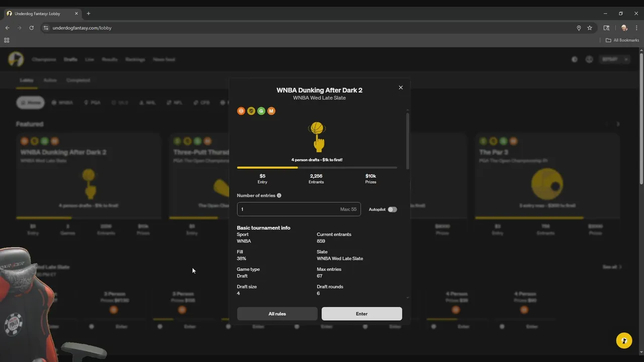Click the '2,256' entrants value
The image size is (644, 362).
pos(316,176)
